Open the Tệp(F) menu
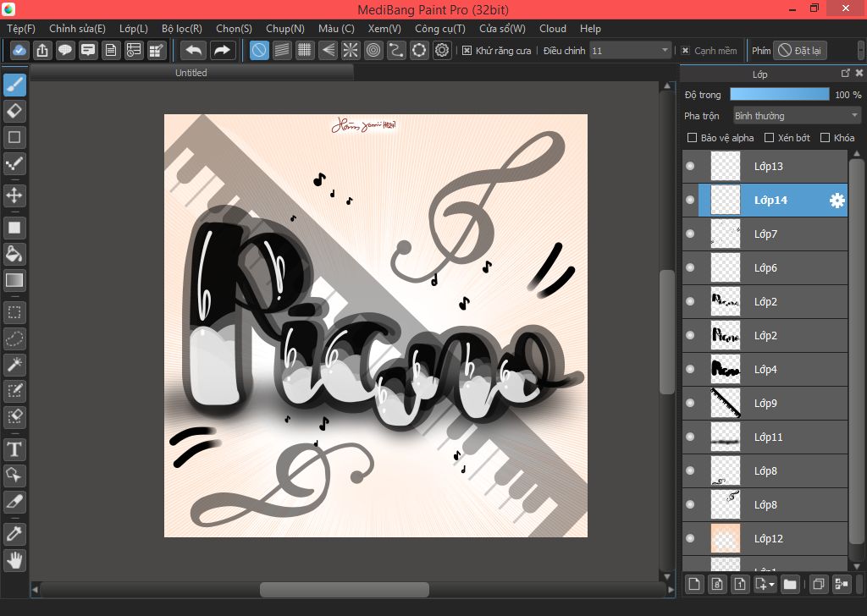 [x=21, y=29]
